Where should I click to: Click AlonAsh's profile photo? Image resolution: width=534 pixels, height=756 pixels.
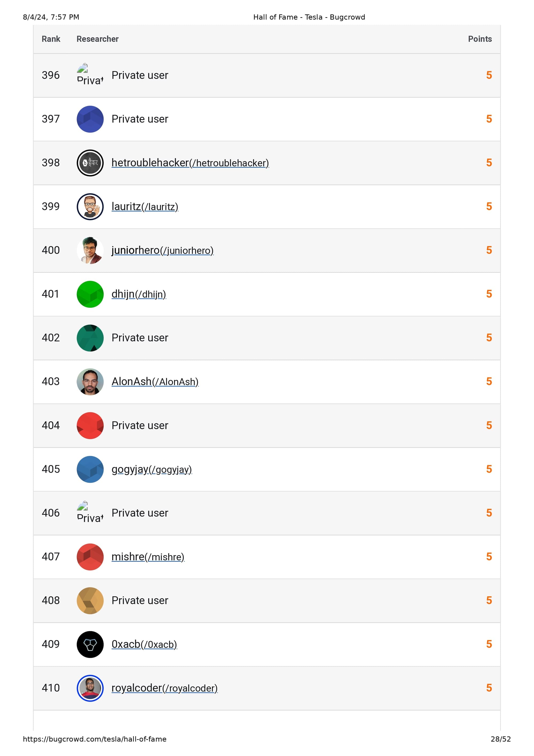coord(90,382)
